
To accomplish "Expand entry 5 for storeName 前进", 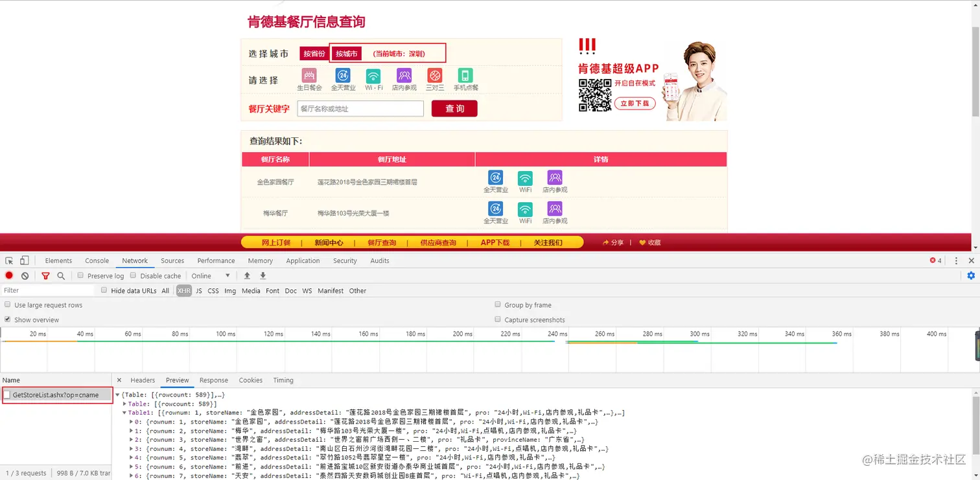I will (x=132, y=467).
